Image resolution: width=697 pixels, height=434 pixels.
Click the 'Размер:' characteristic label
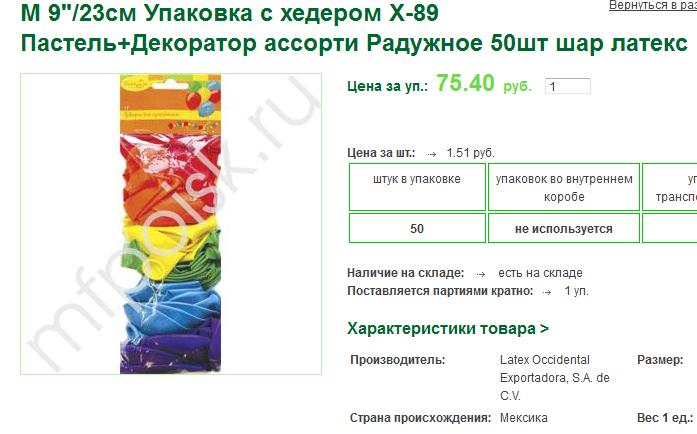tap(660, 360)
